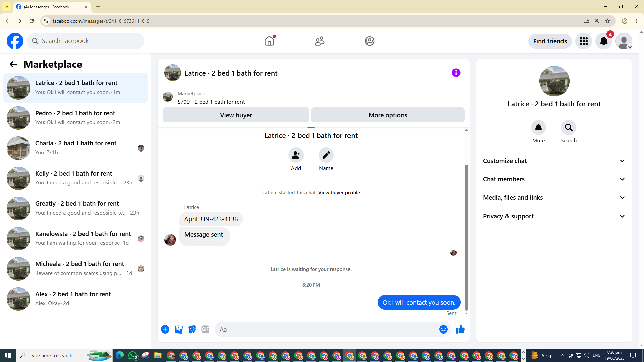Open the Friends icon in top navigation
The width and height of the screenshot is (644, 362).
tap(320, 41)
